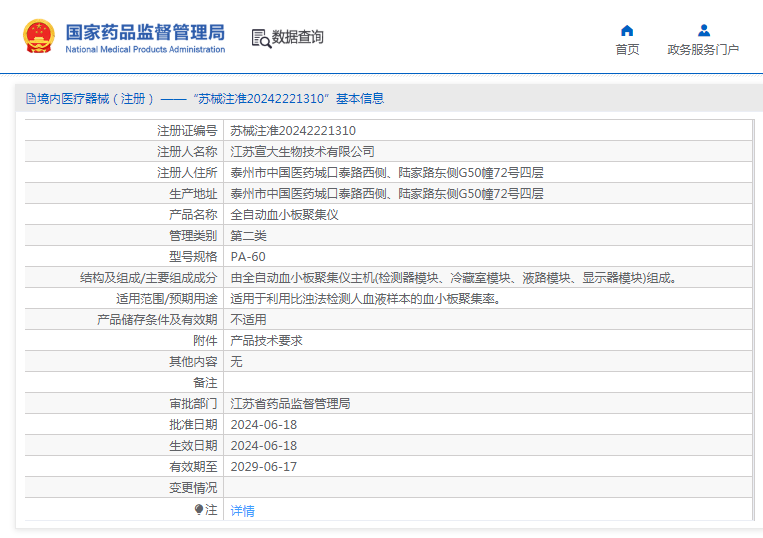Go to 首页 home page
This screenshot has width=763, height=538.
627,50
